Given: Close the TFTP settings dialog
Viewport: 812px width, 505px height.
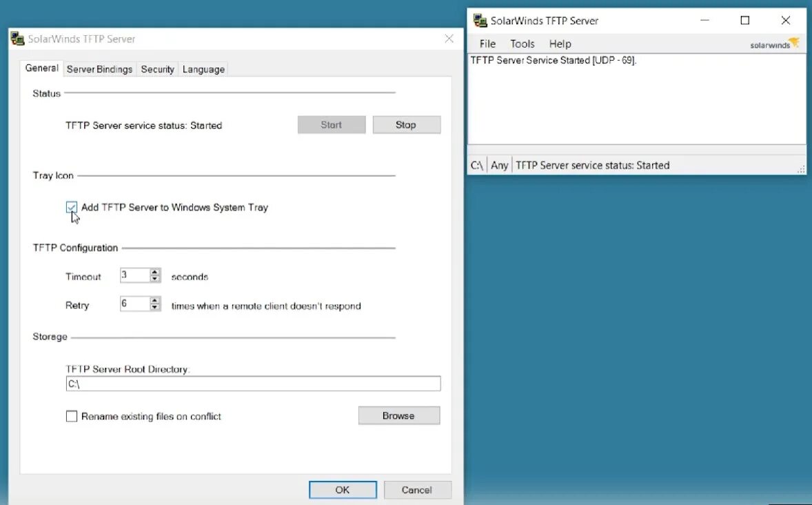Looking at the screenshot, I should (x=449, y=39).
